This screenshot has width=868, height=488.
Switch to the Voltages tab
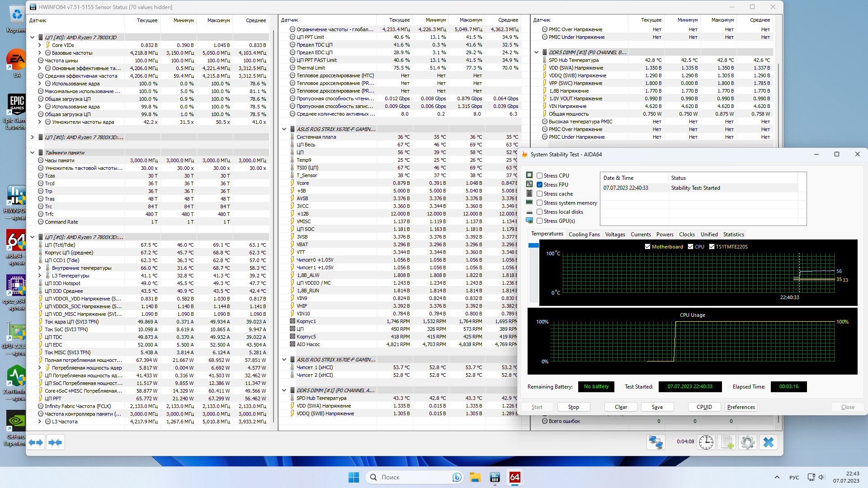click(615, 235)
